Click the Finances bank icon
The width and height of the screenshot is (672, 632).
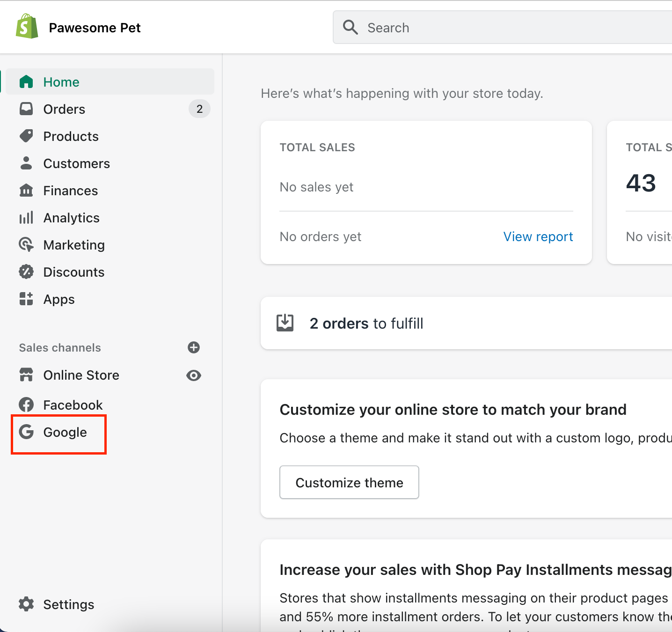click(26, 191)
